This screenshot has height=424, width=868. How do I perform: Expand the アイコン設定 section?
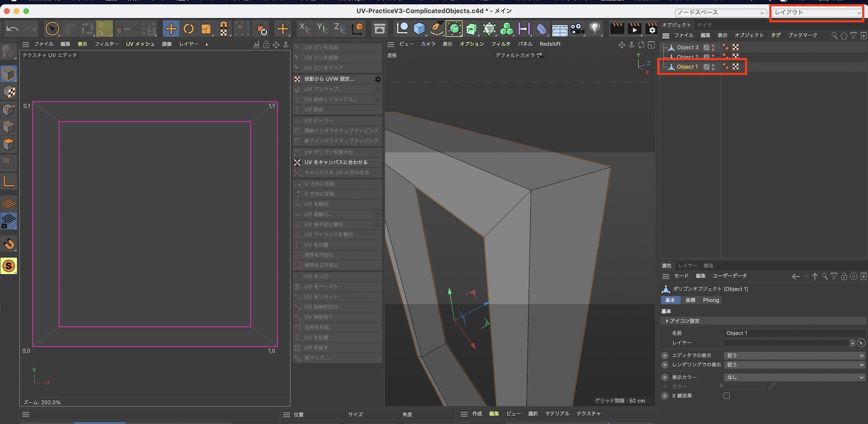684,321
